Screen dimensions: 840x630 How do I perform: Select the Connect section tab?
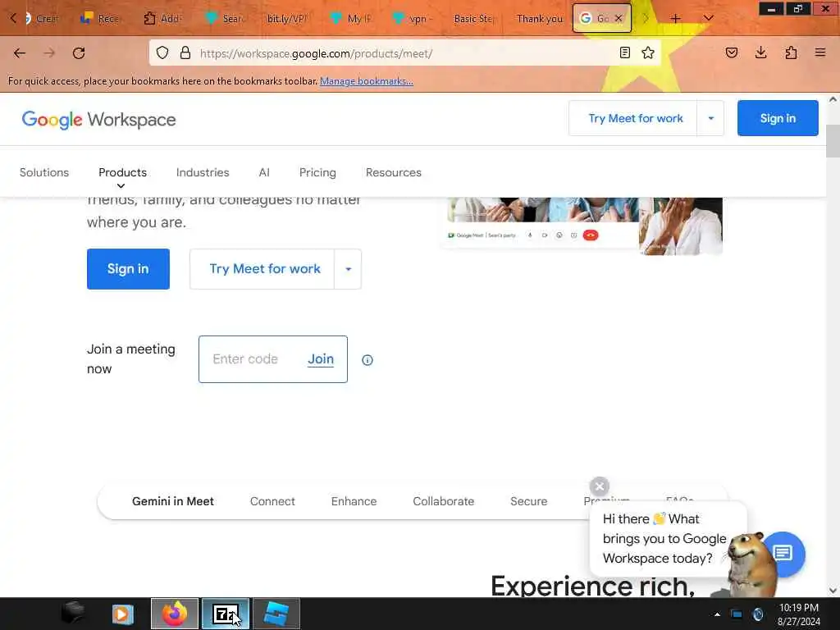[x=272, y=501]
